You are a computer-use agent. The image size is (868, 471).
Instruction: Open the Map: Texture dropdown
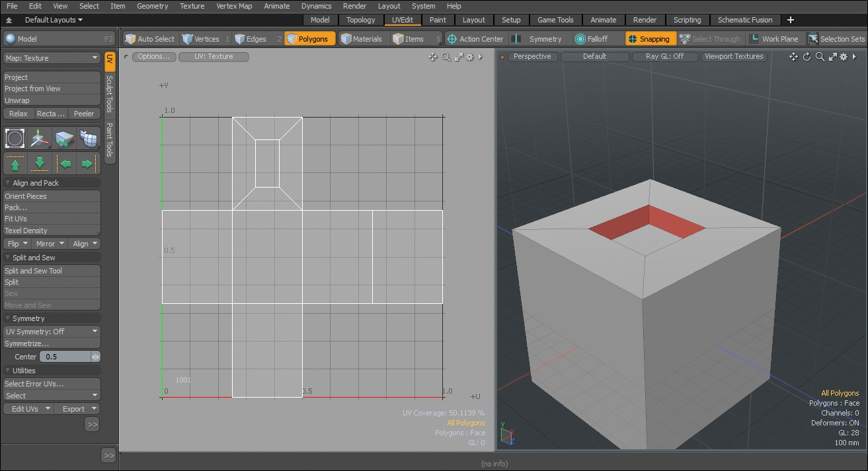pyautogui.click(x=52, y=58)
